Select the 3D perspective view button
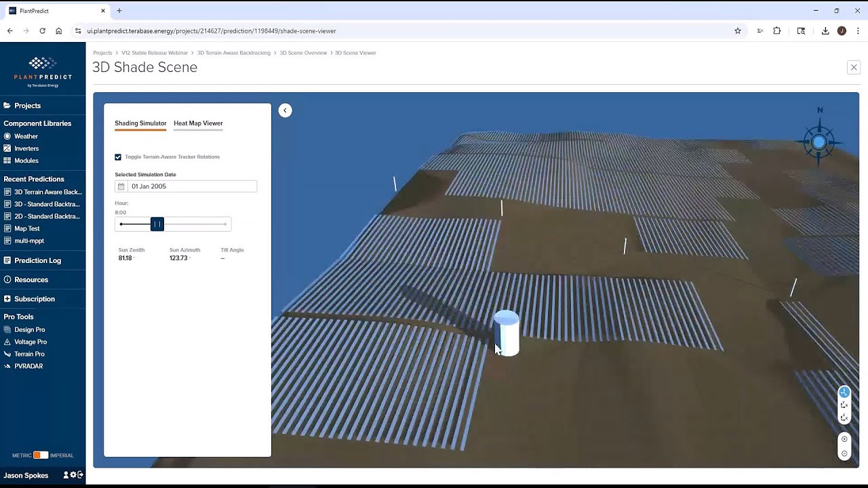The width and height of the screenshot is (868, 488). coord(844,392)
